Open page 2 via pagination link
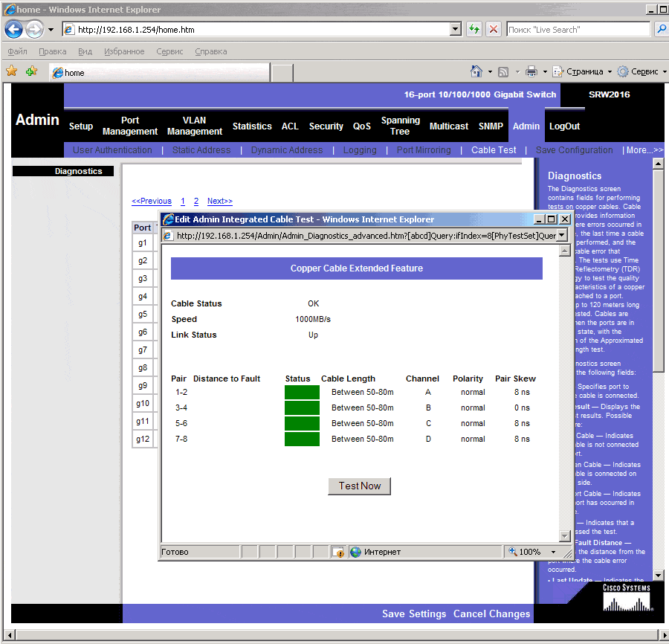The image size is (669, 644). pos(195,201)
